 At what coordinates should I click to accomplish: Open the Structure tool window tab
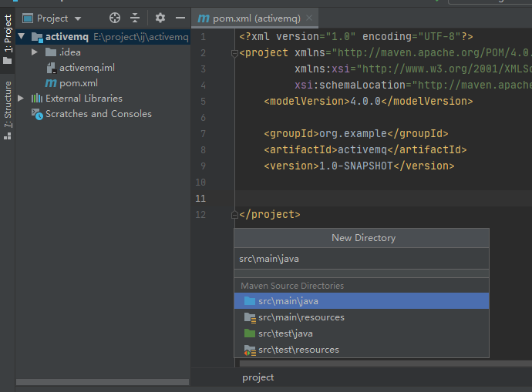[x=8, y=109]
